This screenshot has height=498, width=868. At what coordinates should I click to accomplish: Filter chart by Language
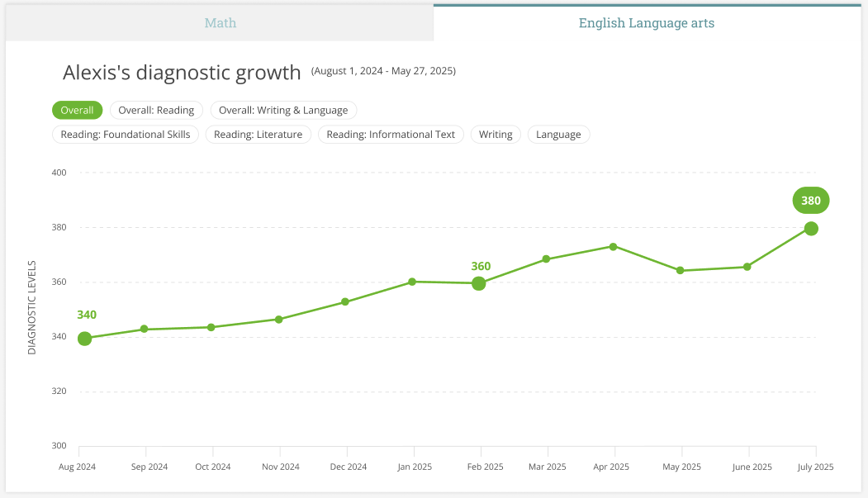tap(558, 135)
